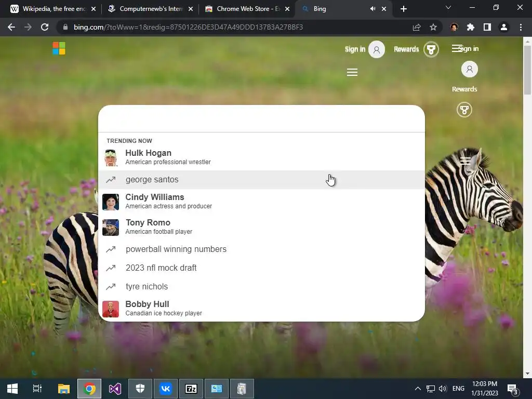
Task: Click the Sign in avatar icon beside Rewards
Action: pyautogui.click(x=377, y=49)
